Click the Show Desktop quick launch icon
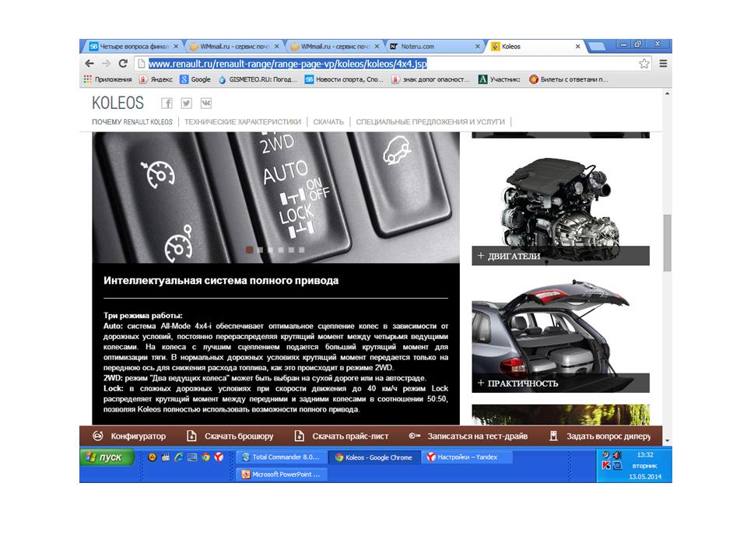 (192, 457)
